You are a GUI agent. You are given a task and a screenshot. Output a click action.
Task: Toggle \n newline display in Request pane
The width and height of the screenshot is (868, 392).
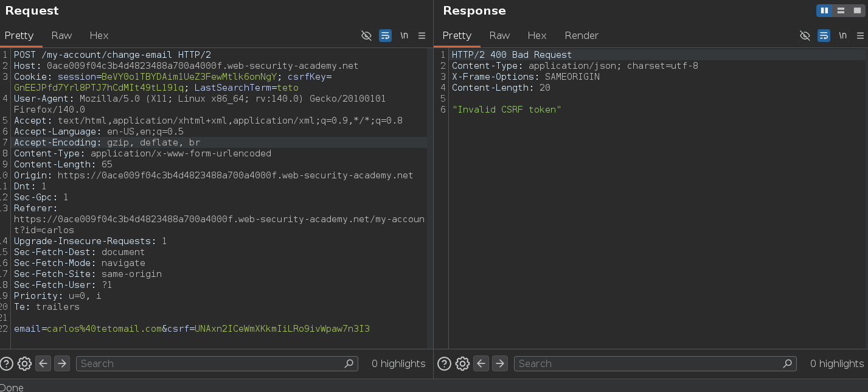click(404, 36)
